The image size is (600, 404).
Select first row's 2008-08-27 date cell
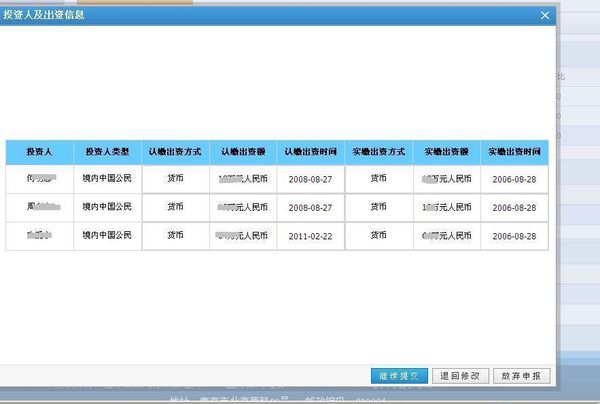point(310,179)
